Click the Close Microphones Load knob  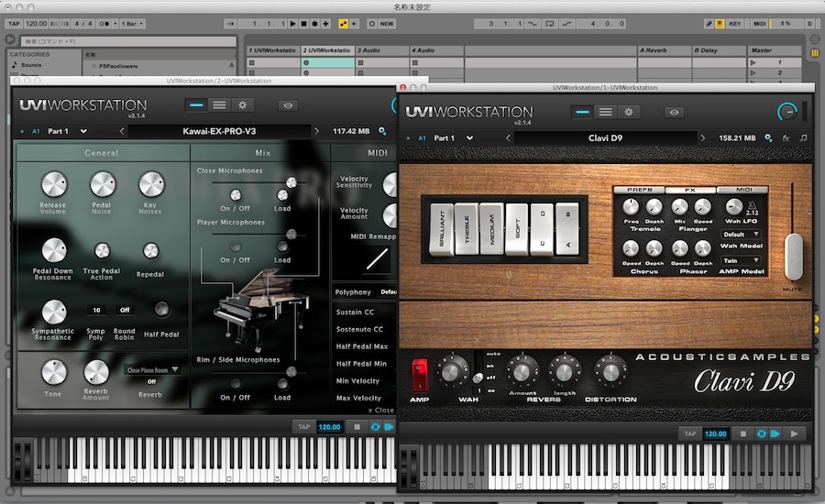(282, 195)
